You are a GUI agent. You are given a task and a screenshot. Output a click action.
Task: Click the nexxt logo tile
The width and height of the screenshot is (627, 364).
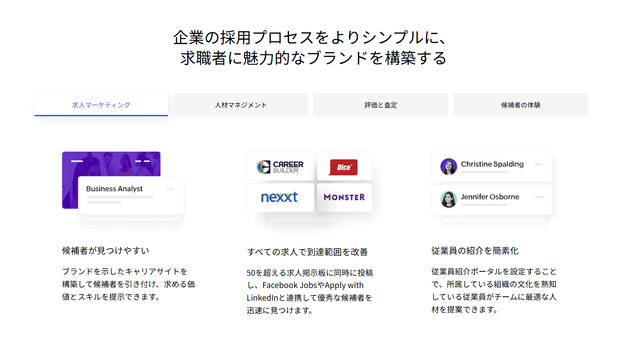click(280, 198)
